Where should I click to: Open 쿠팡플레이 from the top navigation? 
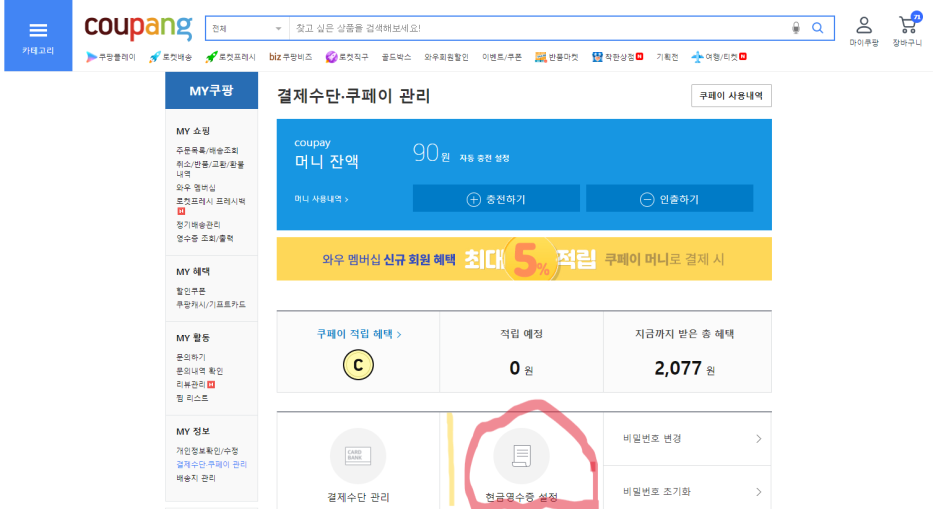pos(111,57)
